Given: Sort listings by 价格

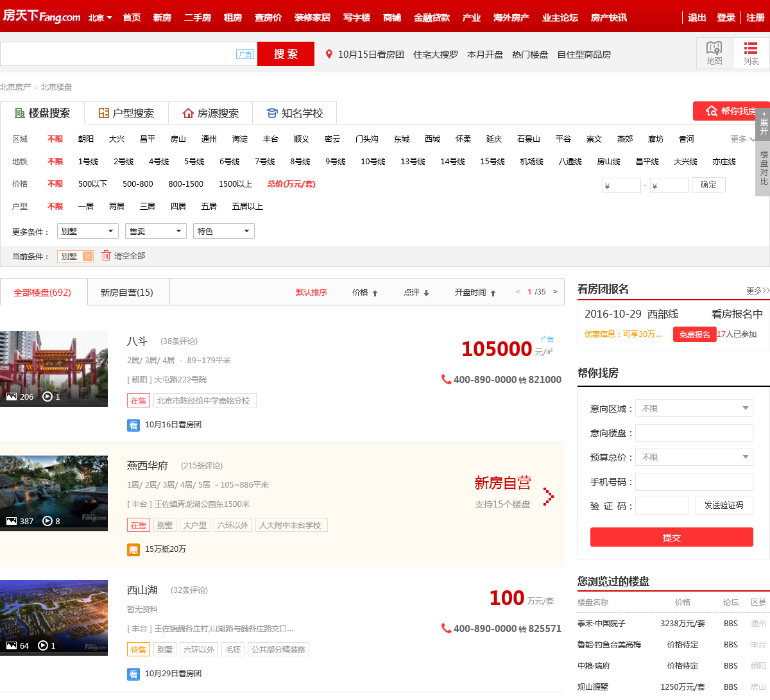Looking at the screenshot, I should pyautogui.click(x=365, y=293).
